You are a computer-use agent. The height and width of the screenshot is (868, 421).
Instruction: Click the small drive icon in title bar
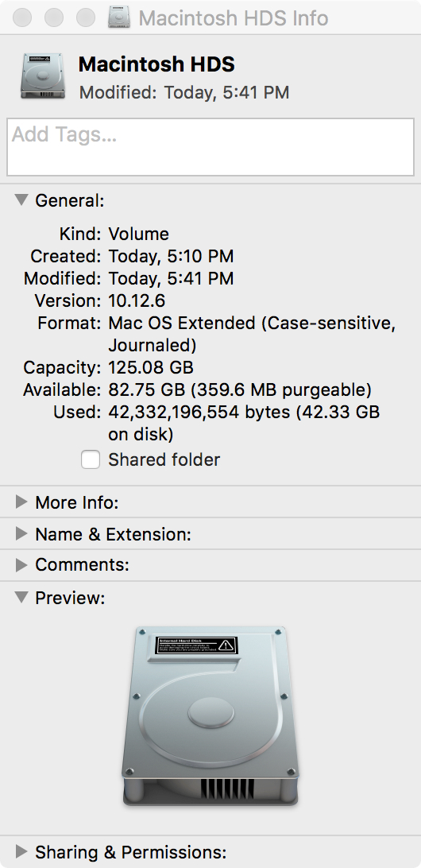[119, 17]
